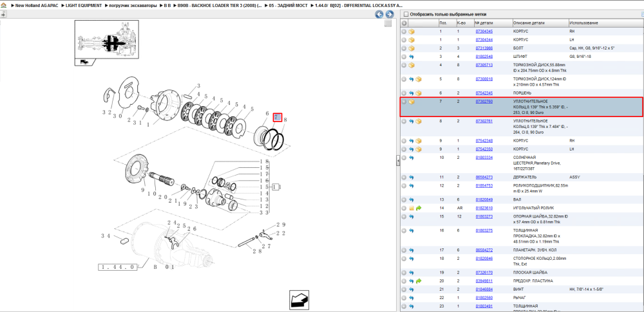Click the box icon for part 87308018
The height and width of the screenshot is (312, 644).
pyautogui.click(x=419, y=79)
